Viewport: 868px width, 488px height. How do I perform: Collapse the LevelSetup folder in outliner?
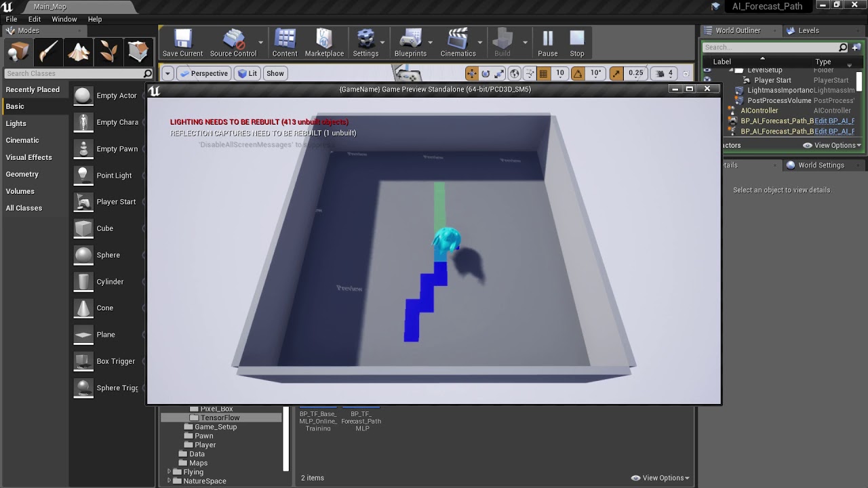coord(732,70)
